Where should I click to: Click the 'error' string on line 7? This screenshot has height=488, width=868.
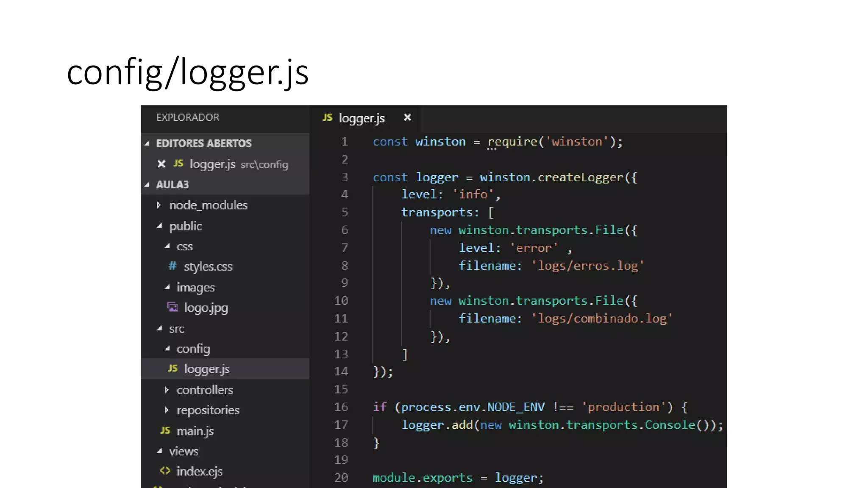click(534, 248)
